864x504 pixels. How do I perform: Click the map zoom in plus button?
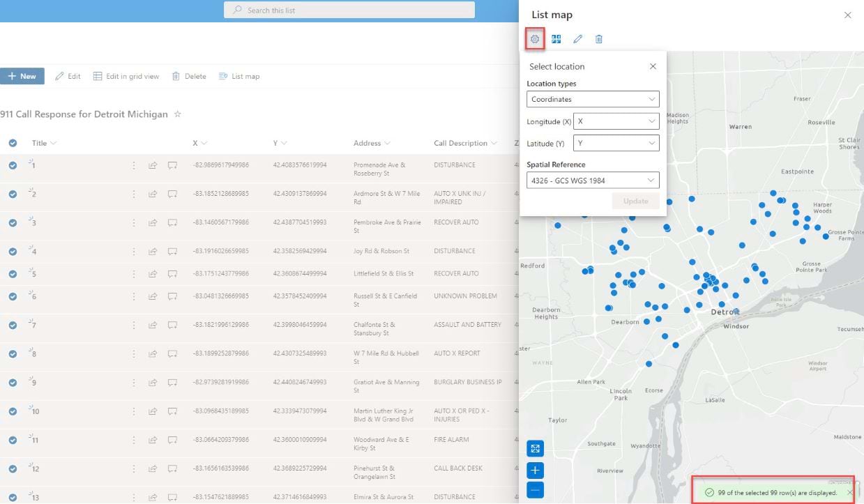(536, 470)
